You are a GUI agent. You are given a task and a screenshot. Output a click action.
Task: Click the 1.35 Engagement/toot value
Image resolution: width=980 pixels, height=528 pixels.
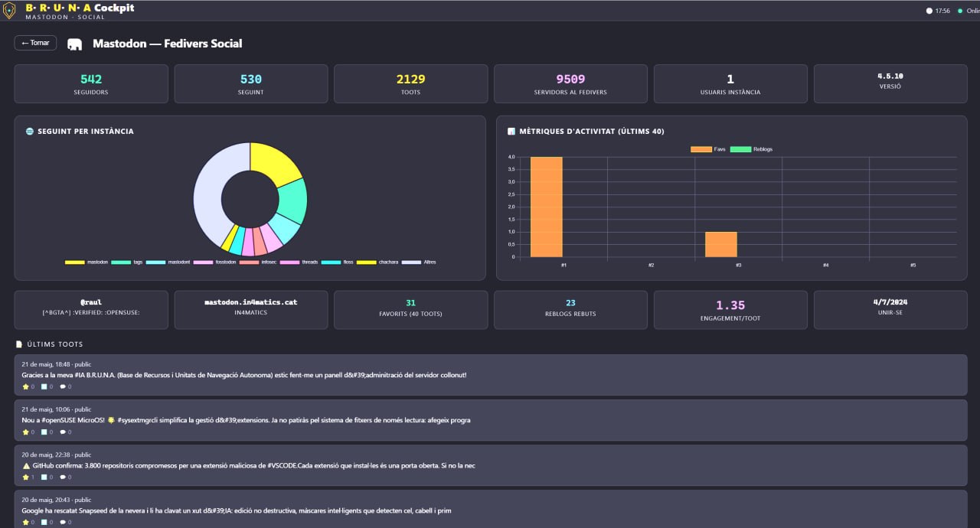click(730, 305)
